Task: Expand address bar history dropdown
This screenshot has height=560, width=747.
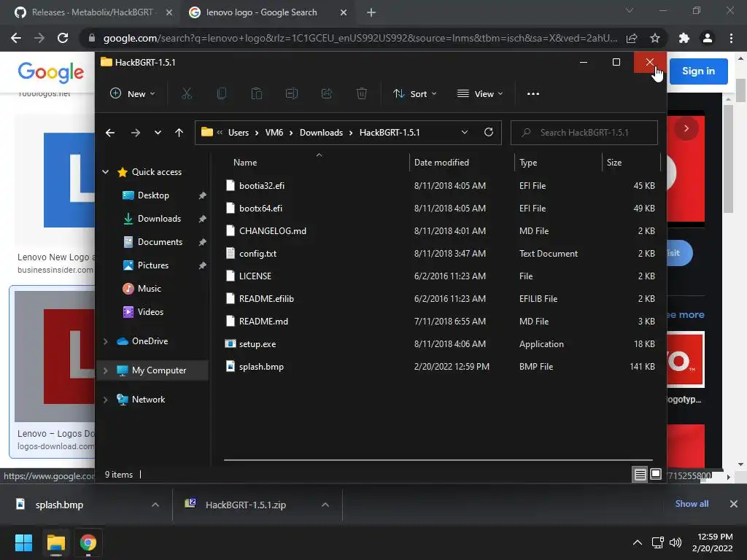Action: coord(465,133)
